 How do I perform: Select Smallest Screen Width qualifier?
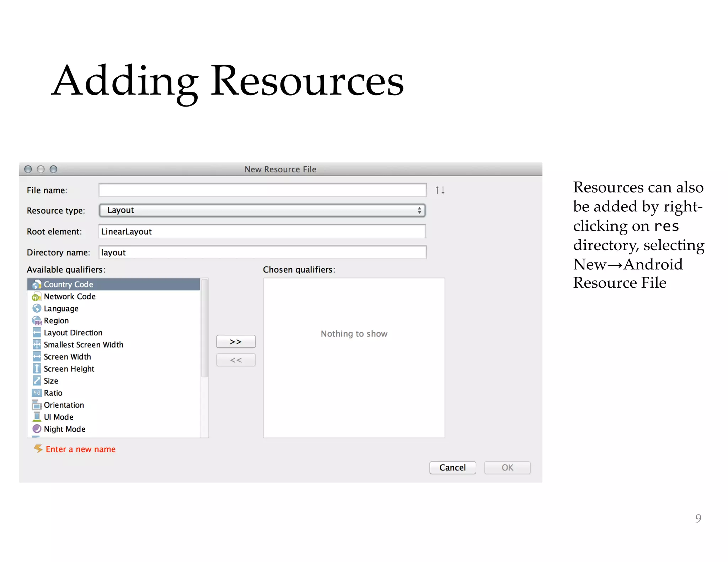(x=114, y=345)
